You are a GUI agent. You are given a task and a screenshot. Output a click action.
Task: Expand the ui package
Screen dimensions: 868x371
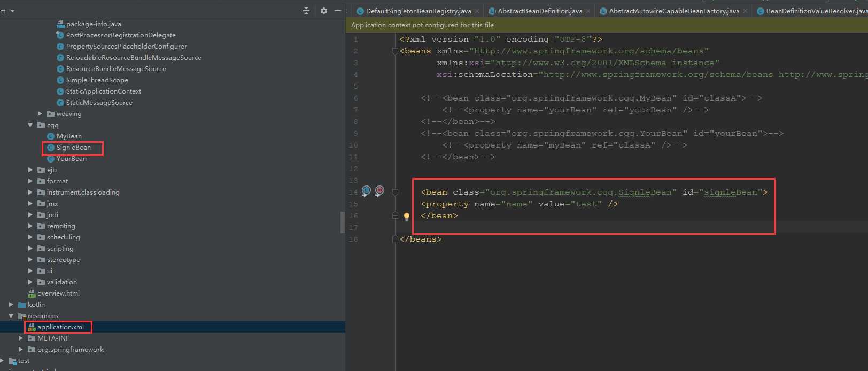(30, 271)
